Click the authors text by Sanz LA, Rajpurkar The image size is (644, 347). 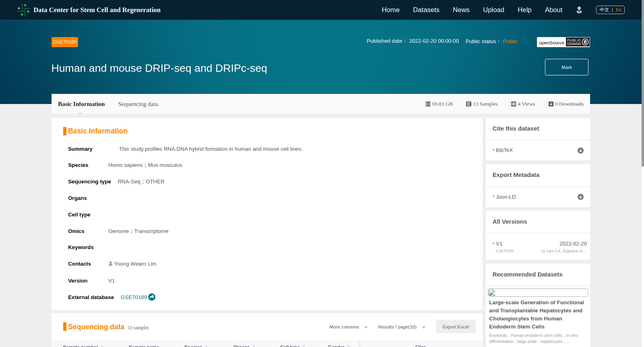point(563,251)
